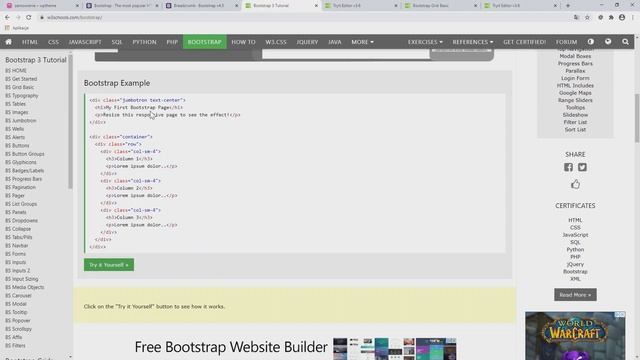Click browser forward arrow

pyautogui.click(x=18, y=18)
